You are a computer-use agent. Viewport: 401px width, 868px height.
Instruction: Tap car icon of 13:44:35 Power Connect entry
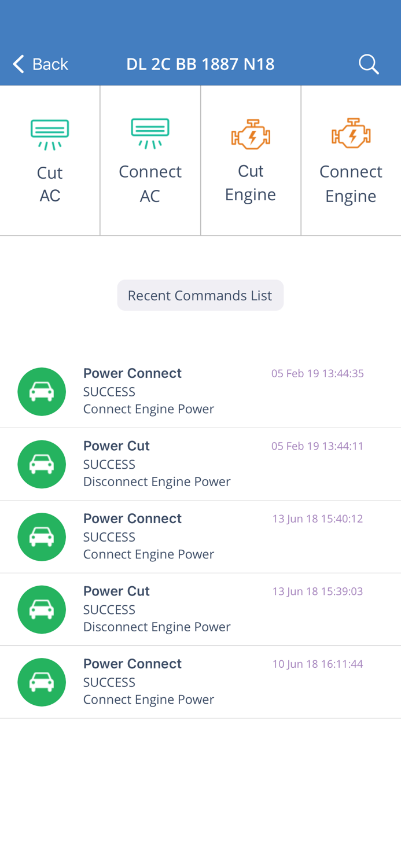pos(42,392)
